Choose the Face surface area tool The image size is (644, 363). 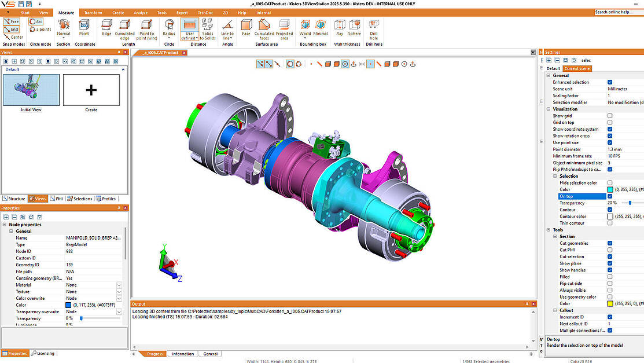point(246,27)
